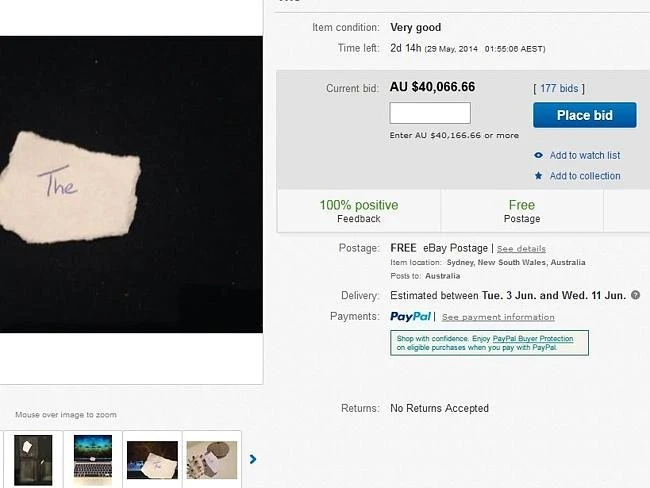Select the last thumbnail with the beige background
This screenshot has width=650, height=488.
click(x=211, y=459)
